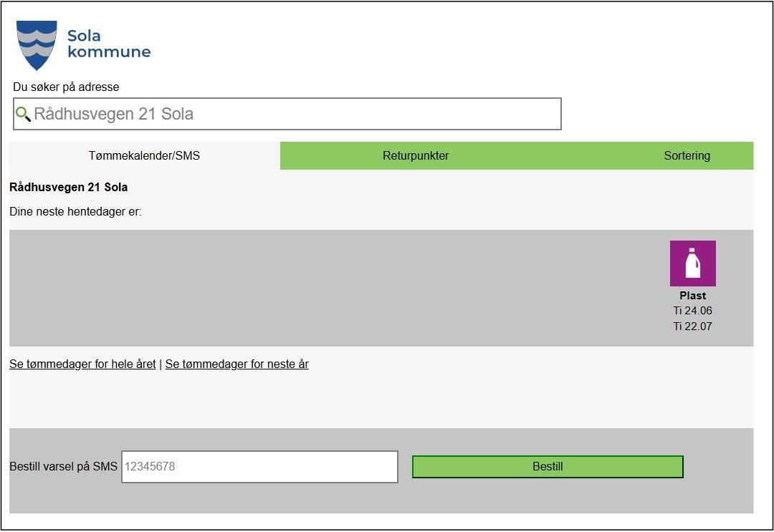The height and width of the screenshot is (532, 774).
Task: Click the Sola kommune shield logo
Action: (x=37, y=44)
